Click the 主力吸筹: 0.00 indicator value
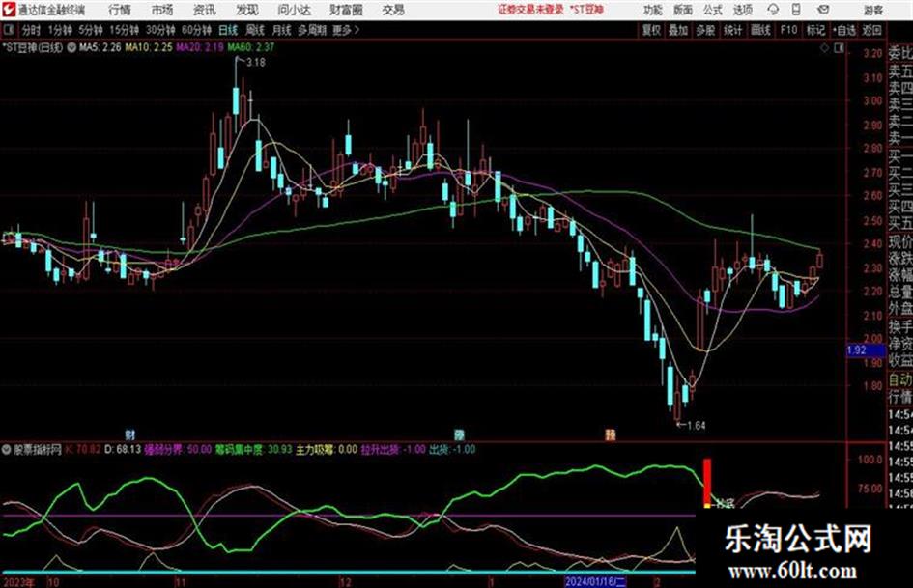 327,449
